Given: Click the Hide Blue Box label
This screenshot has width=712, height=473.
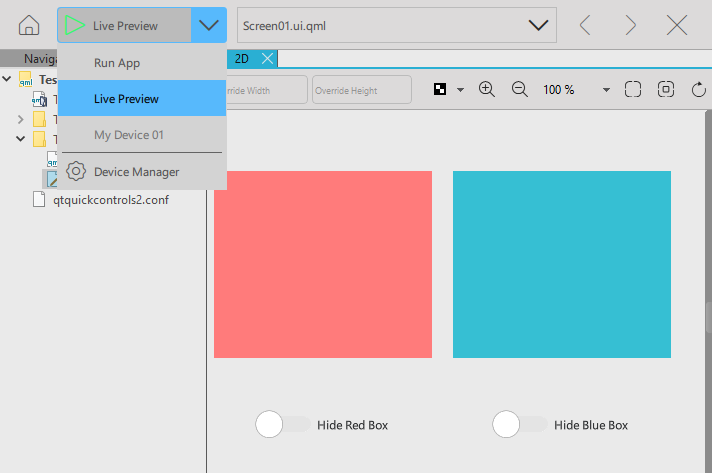Looking at the screenshot, I should tap(591, 425).
